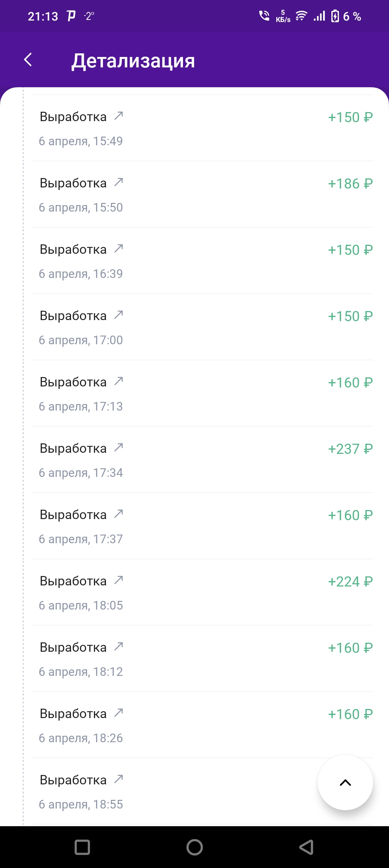
Task: Select Выработка entry from 6 апреля, 17:13
Action: (202, 393)
